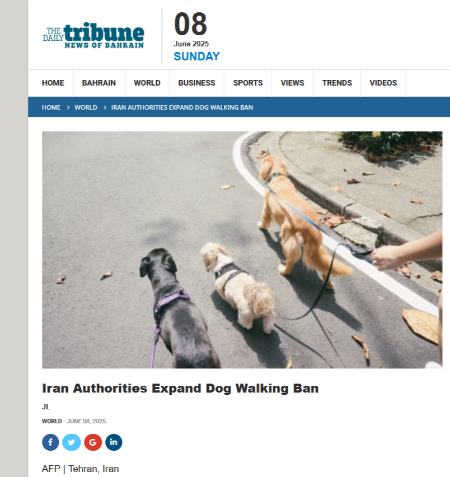
Task: Click the WORLD category tag below headline
Action: pyautogui.click(x=52, y=421)
